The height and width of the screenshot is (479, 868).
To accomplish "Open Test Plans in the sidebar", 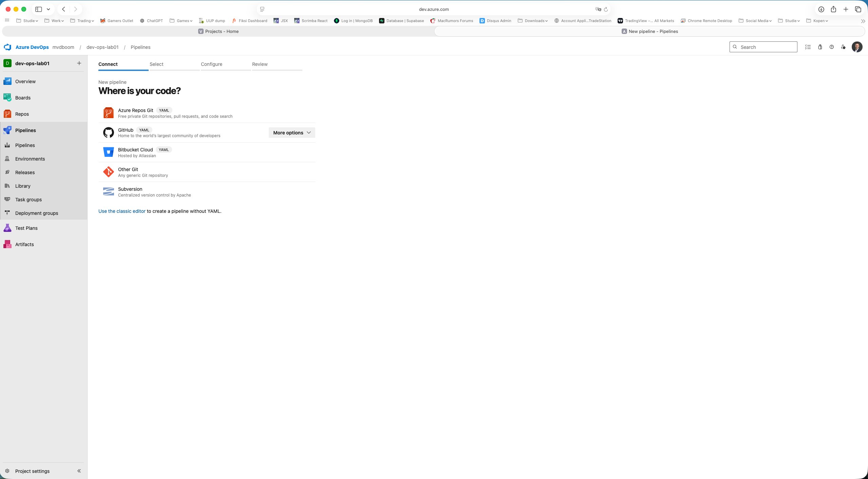I will tap(26, 228).
